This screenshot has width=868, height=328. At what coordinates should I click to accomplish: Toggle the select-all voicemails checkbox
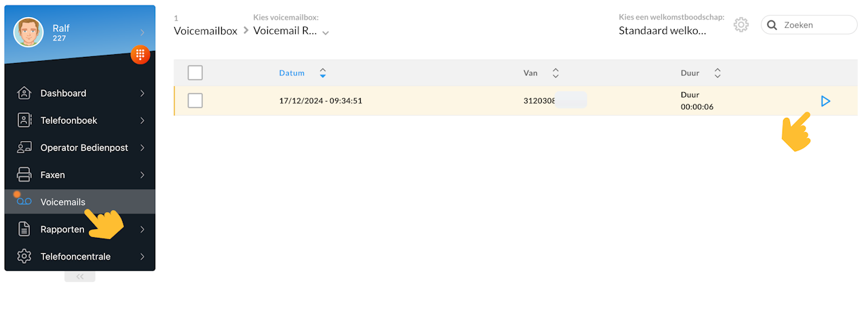195,73
